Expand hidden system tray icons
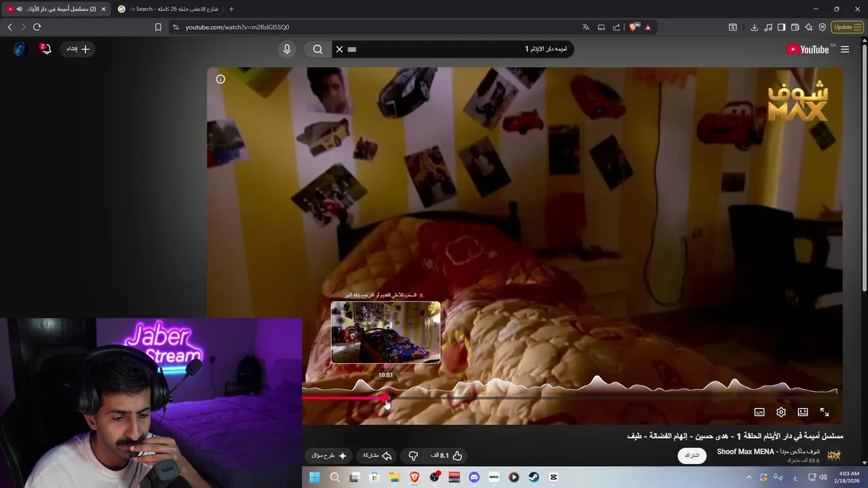This screenshot has height=488, width=868. click(749, 477)
